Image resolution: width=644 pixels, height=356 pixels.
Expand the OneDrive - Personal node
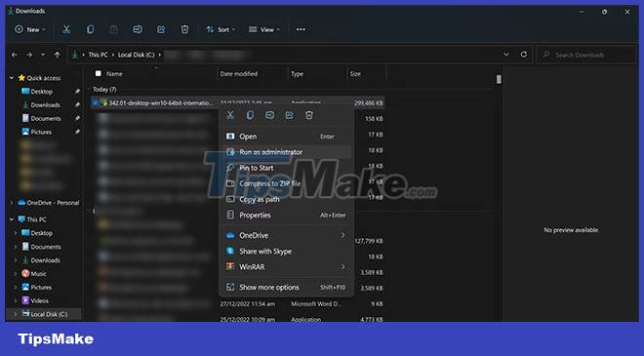point(12,203)
